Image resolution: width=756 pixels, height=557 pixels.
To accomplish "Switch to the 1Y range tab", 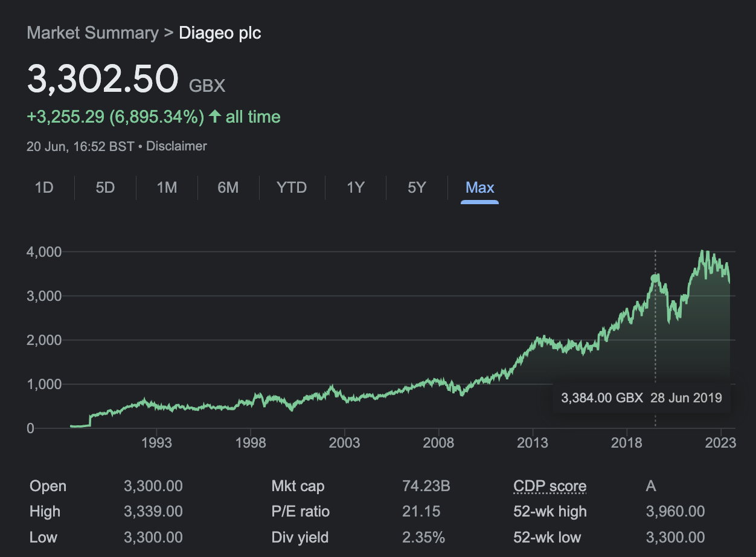I will tap(356, 187).
